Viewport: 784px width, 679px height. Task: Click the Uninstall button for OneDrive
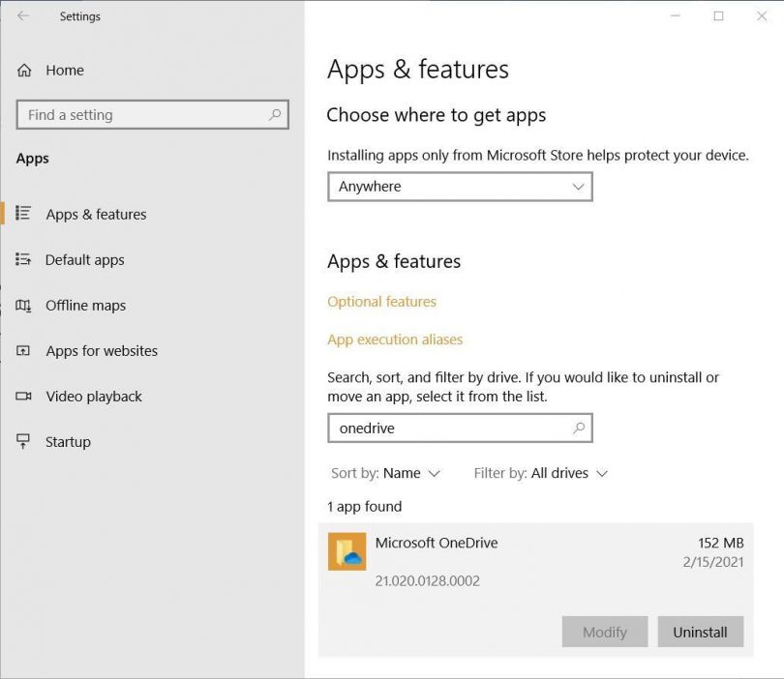point(700,632)
